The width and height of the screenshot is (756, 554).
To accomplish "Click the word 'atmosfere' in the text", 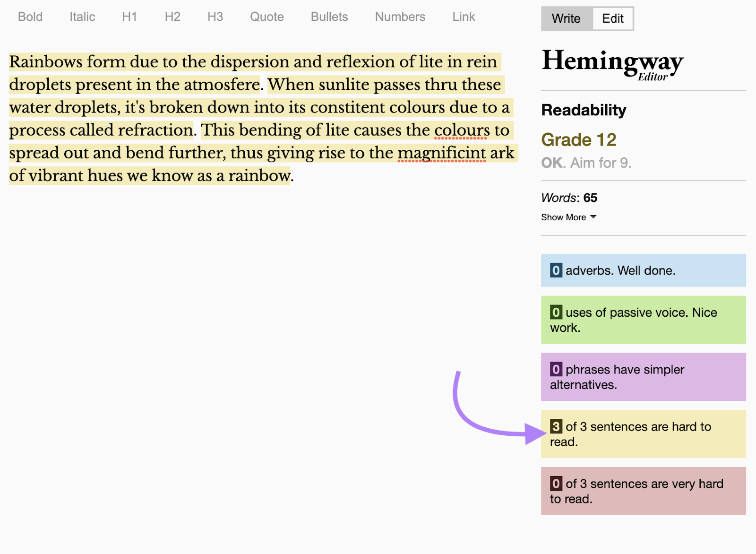I will (222, 85).
